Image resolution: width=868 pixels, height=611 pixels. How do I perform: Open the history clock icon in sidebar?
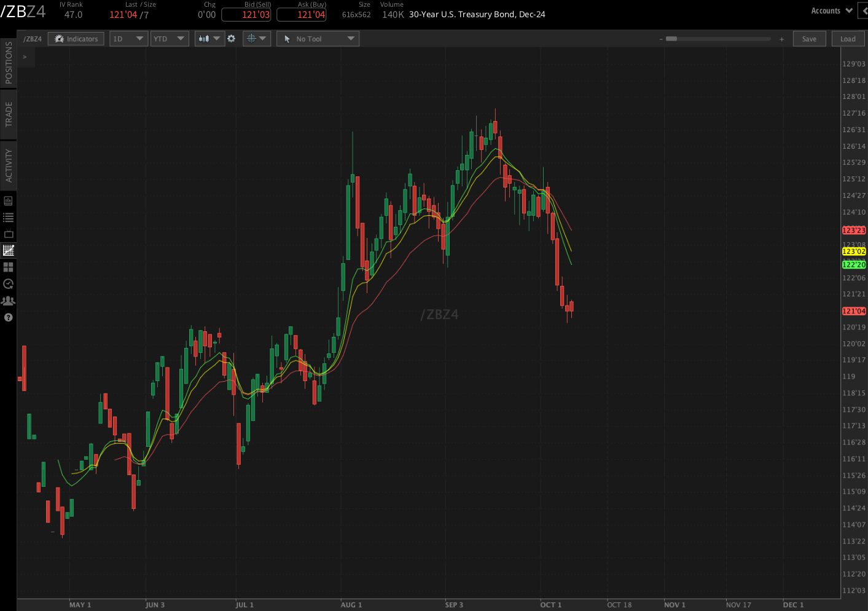[x=8, y=283]
